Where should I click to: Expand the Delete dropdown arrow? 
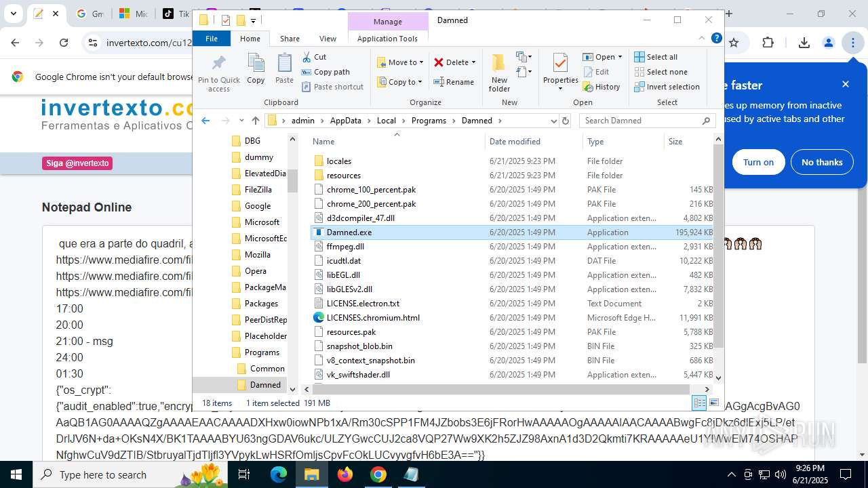(x=473, y=62)
